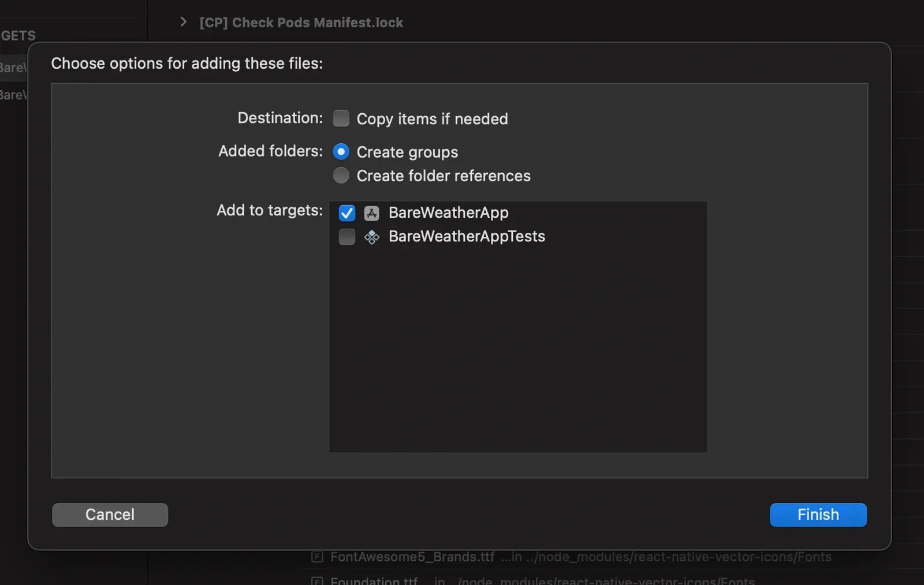Viewport: 924px width, 585px height.
Task: Click the Copy items if needed label
Action: coord(432,119)
